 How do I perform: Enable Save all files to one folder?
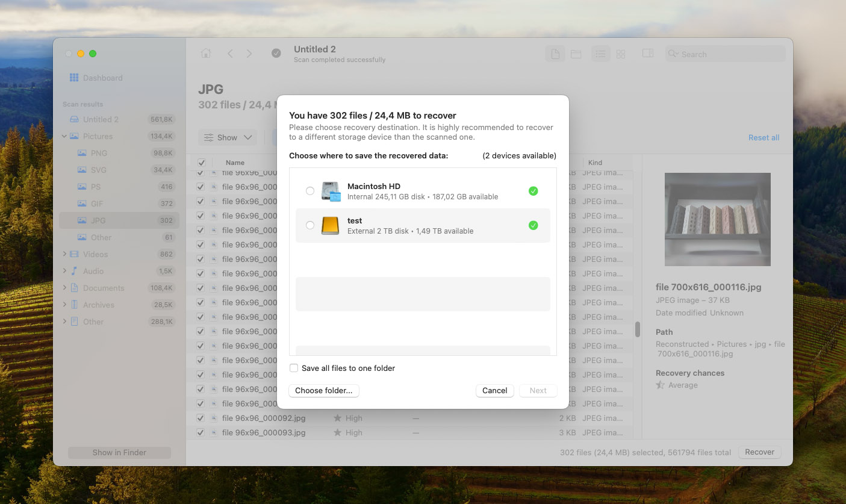pos(294,368)
